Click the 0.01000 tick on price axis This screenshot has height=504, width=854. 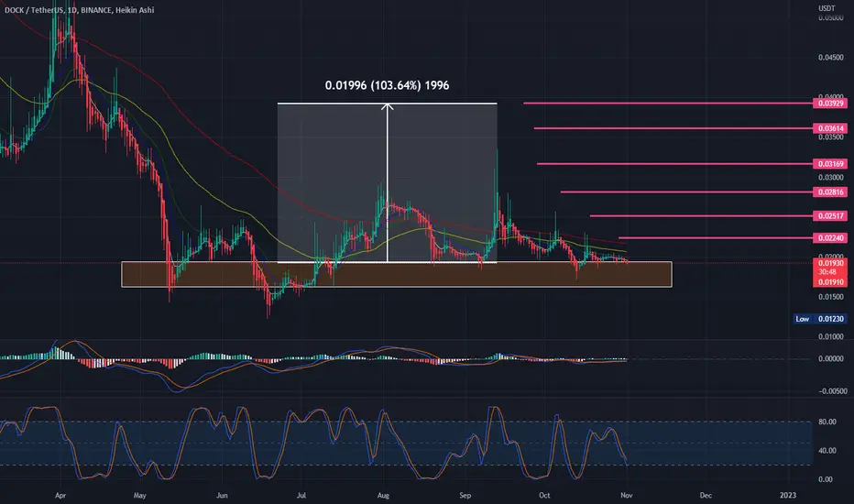coord(831,336)
